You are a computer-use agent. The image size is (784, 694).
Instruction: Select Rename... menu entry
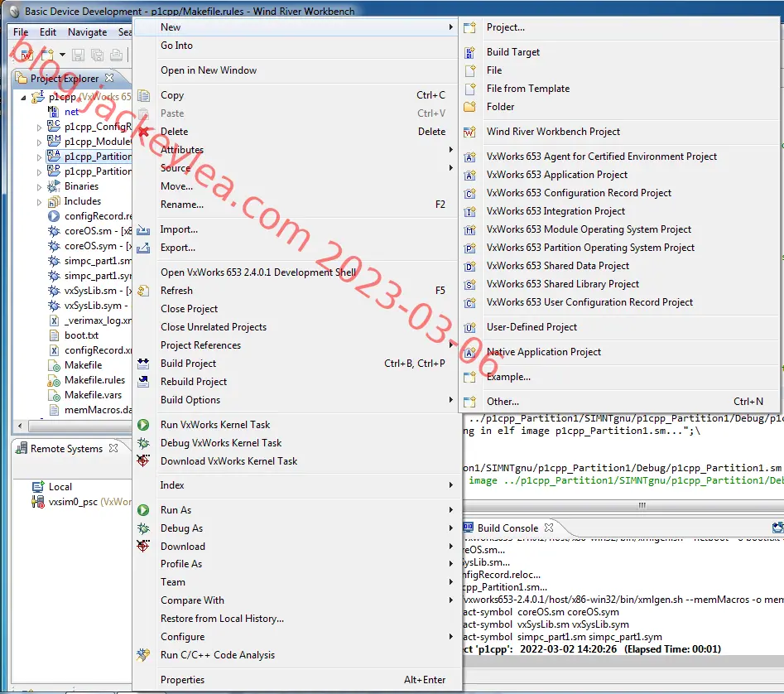[306, 205]
